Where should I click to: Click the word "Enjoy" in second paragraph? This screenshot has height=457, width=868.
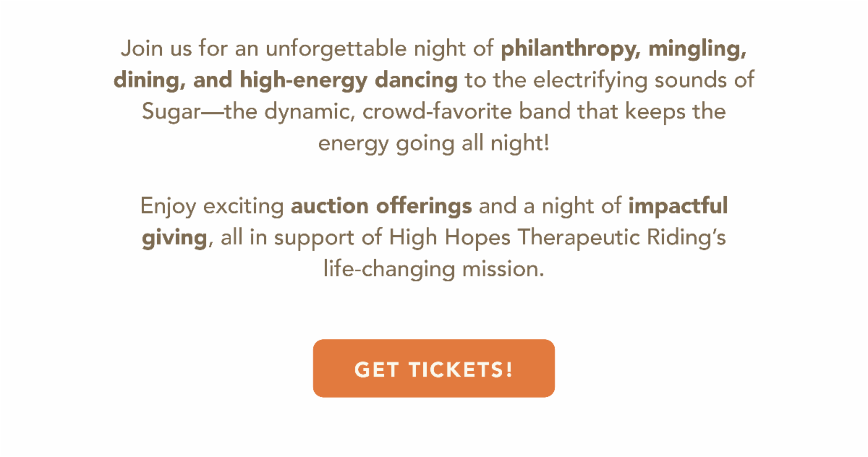coord(169,207)
